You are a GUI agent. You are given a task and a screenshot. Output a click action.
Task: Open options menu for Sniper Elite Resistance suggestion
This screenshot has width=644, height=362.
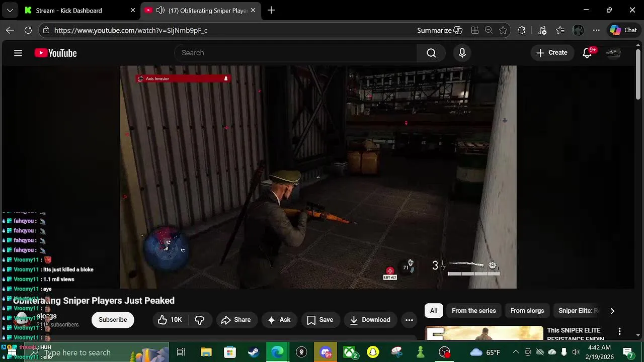click(619, 331)
